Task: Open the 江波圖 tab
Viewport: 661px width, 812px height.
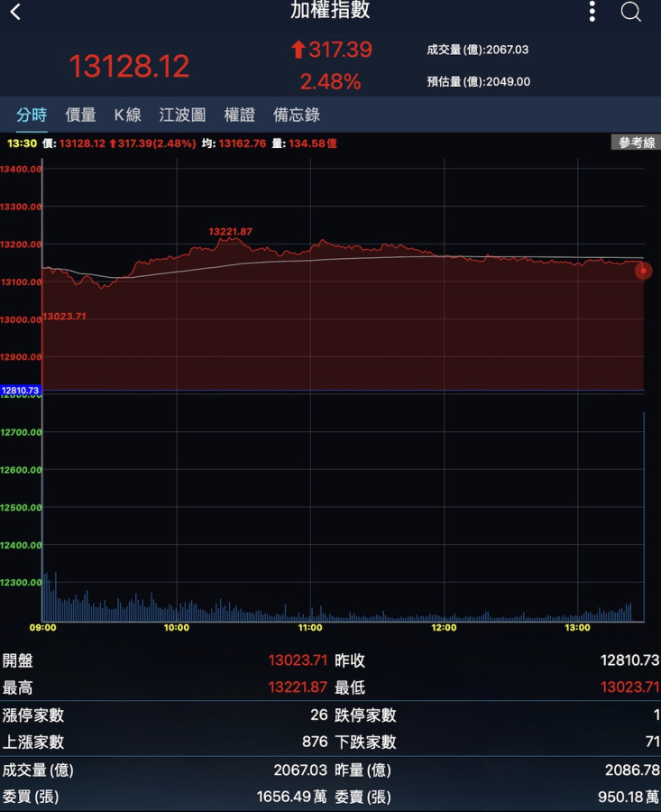Action: click(x=183, y=115)
